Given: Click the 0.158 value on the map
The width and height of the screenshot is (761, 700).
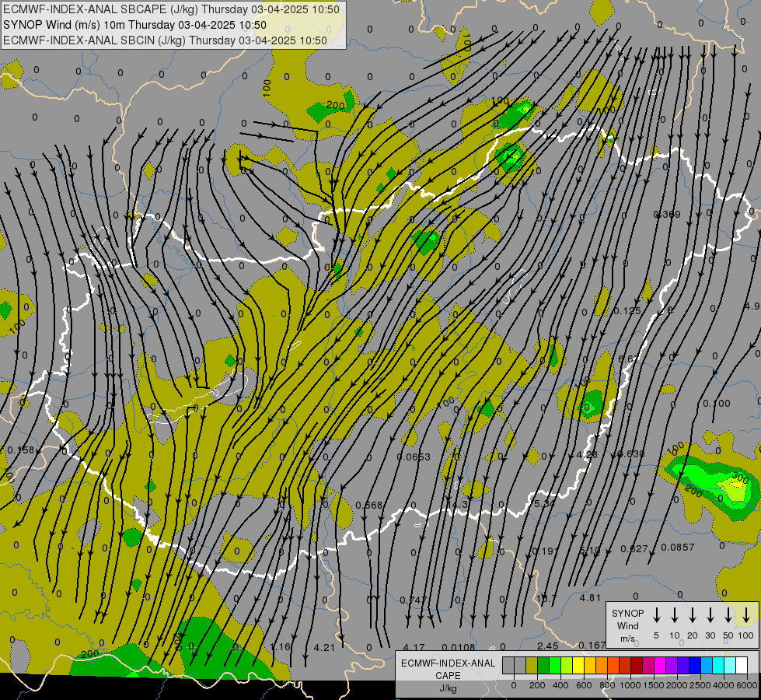Looking at the screenshot, I should (x=21, y=450).
